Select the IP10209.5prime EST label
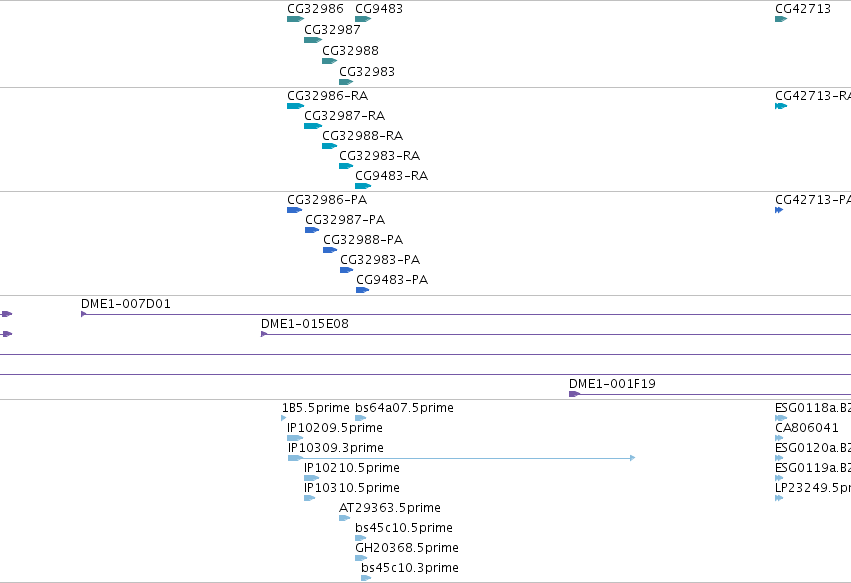Screen dimensions: 851x583 [x=334, y=428]
